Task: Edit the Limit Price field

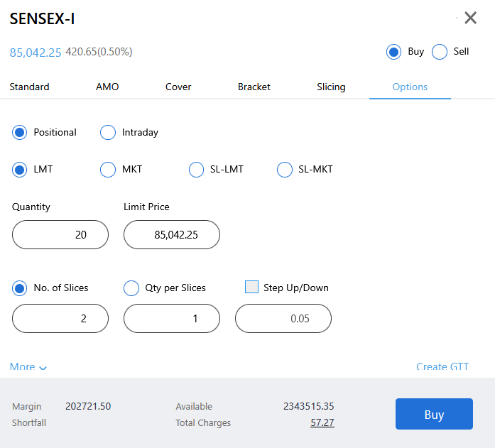Action: (172, 235)
